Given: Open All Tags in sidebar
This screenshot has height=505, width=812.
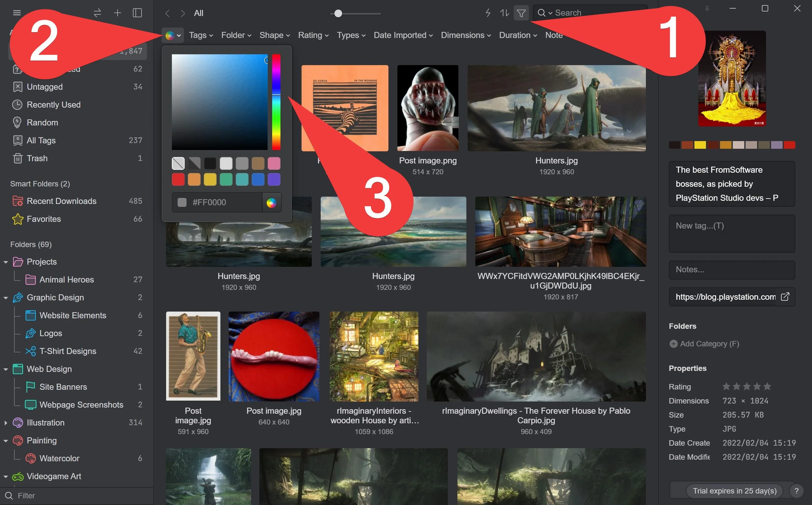Looking at the screenshot, I should pos(78,140).
